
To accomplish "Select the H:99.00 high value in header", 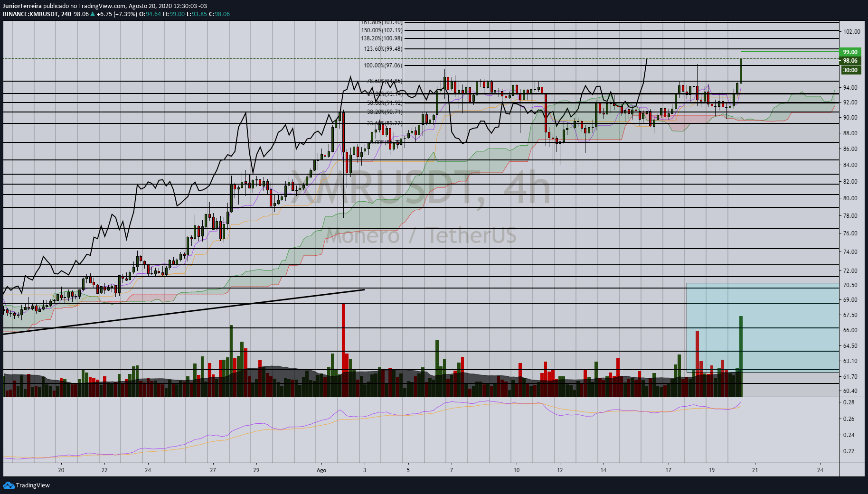I will [x=174, y=14].
